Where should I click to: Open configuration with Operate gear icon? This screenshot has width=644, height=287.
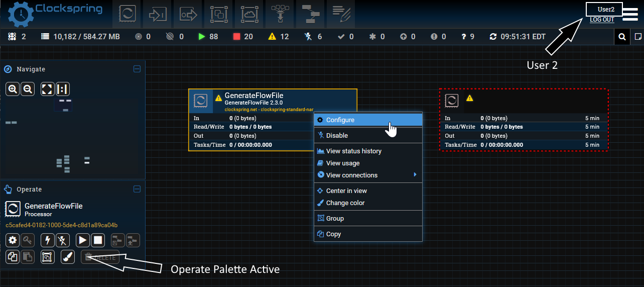point(13,240)
